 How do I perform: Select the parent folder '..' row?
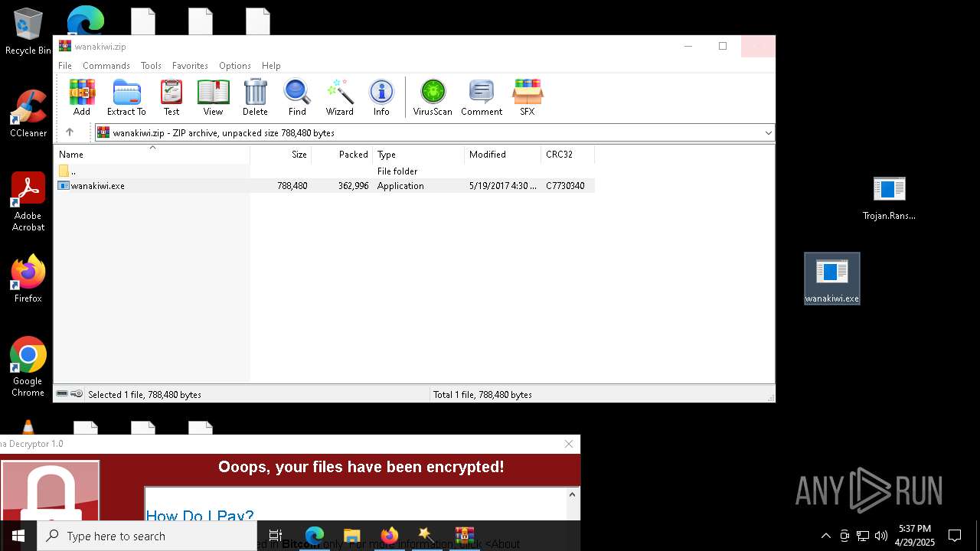click(325, 171)
